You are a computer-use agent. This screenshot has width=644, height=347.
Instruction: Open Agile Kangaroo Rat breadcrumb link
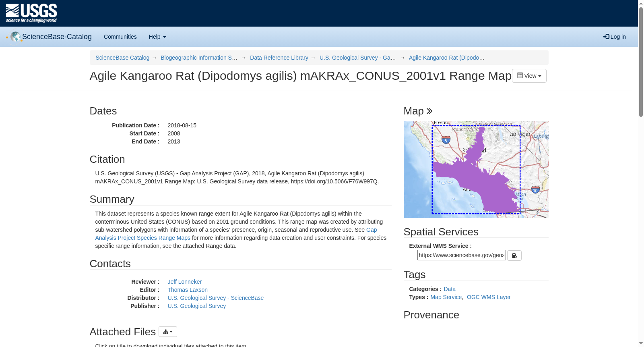(x=447, y=58)
